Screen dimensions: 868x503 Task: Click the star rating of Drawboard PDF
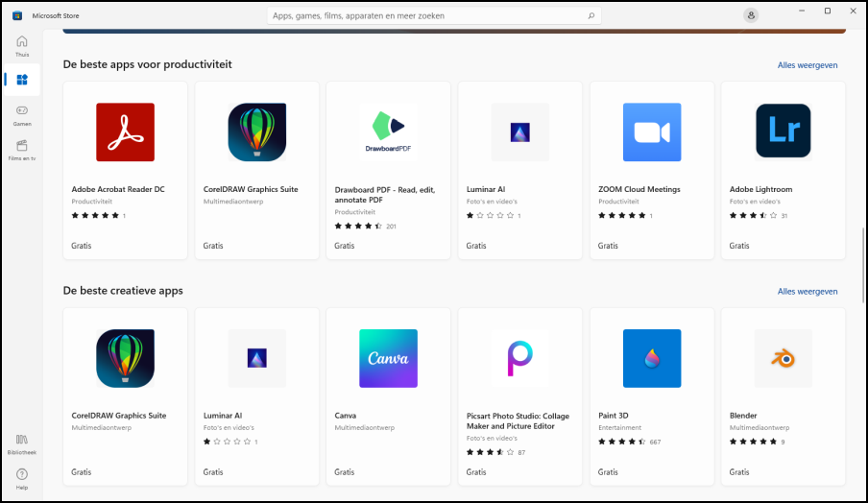359,226
